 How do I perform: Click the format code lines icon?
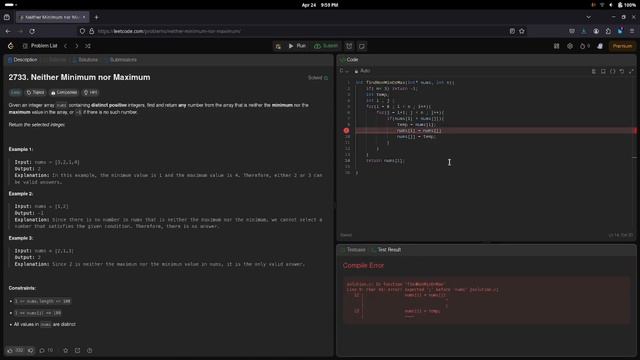tap(594, 71)
